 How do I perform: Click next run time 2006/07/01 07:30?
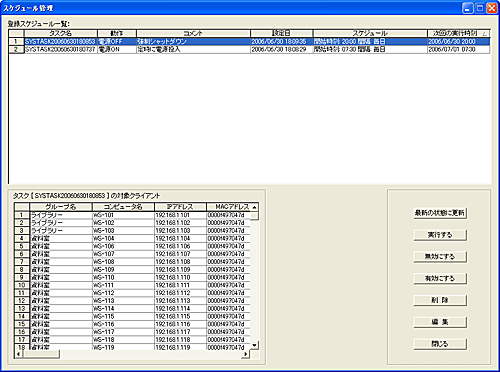point(459,49)
